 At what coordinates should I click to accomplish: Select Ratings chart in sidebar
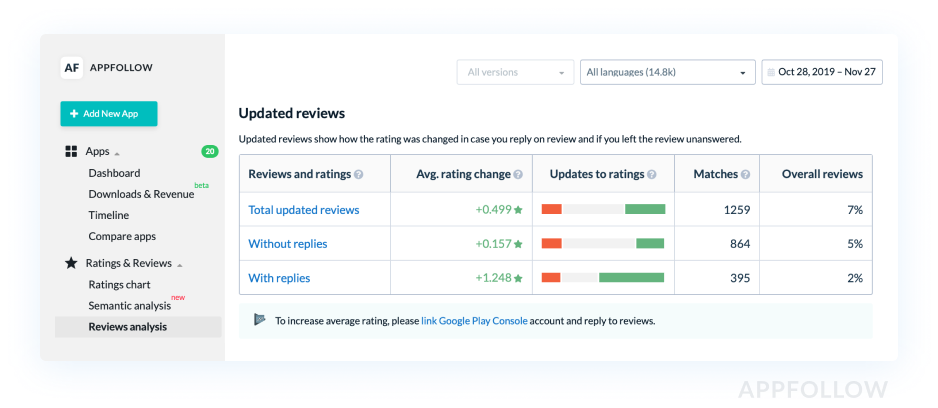coord(119,285)
